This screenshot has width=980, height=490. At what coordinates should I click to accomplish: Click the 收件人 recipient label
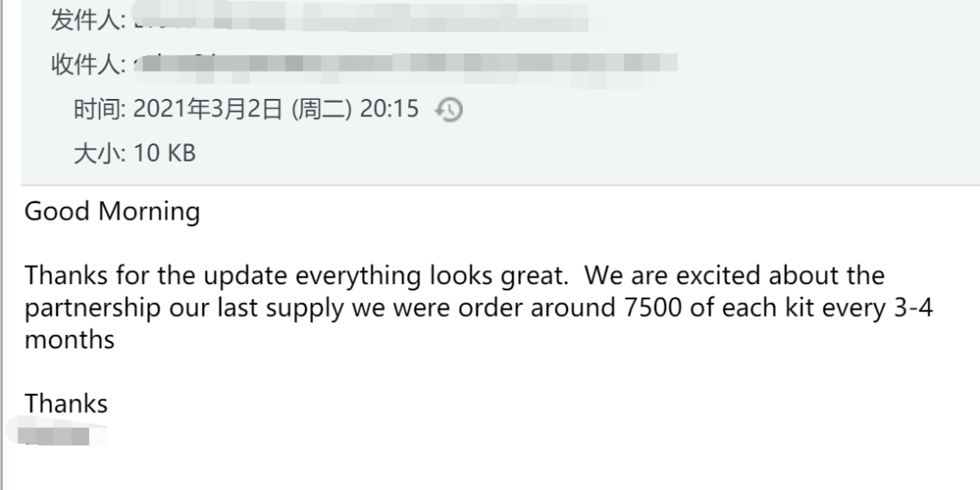(87, 65)
